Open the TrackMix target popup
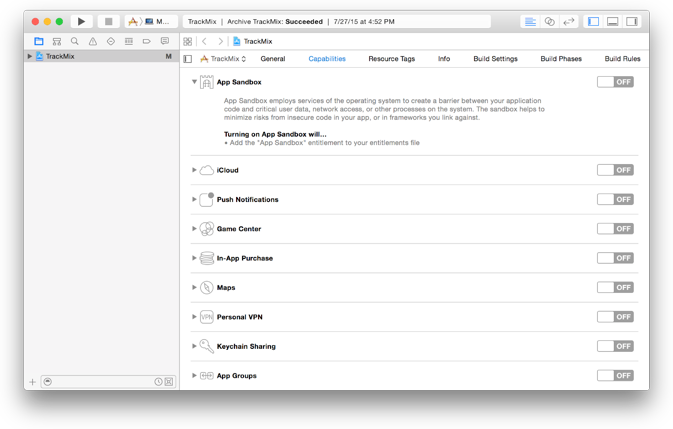The image size is (673, 429). (x=223, y=59)
